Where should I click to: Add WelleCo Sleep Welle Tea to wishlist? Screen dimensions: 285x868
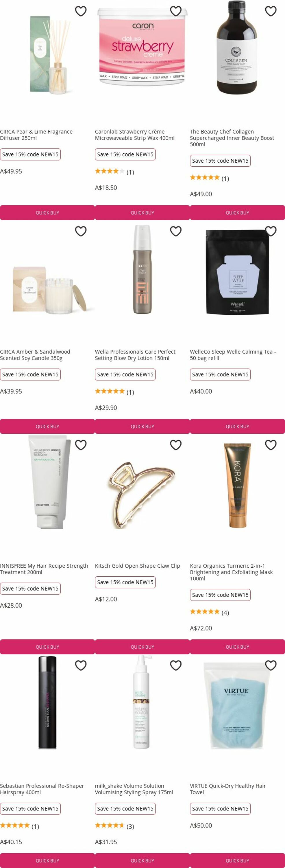pyautogui.click(x=271, y=231)
